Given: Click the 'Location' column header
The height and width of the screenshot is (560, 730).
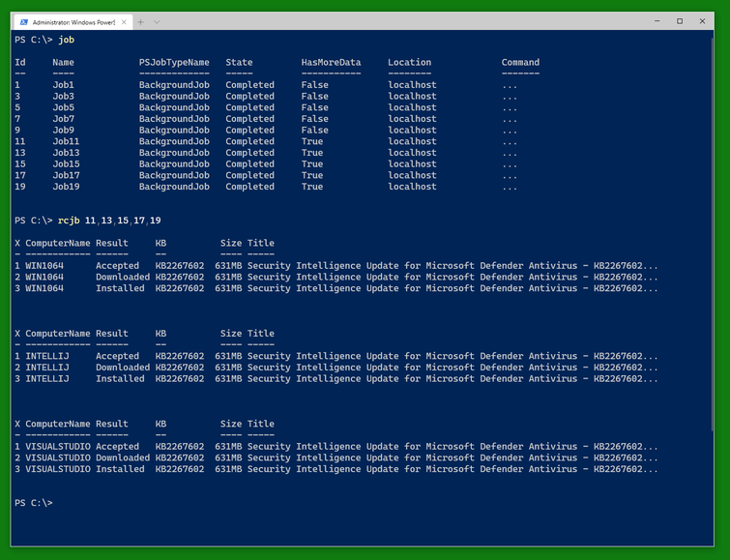Looking at the screenshot, I should click(410, 63).
